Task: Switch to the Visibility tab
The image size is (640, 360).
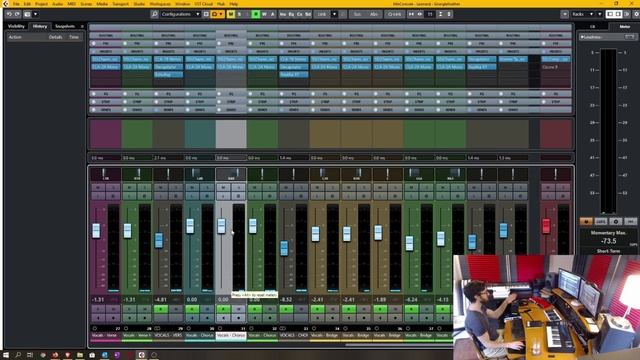Action: pyautogui.click(x=16, y=26)
